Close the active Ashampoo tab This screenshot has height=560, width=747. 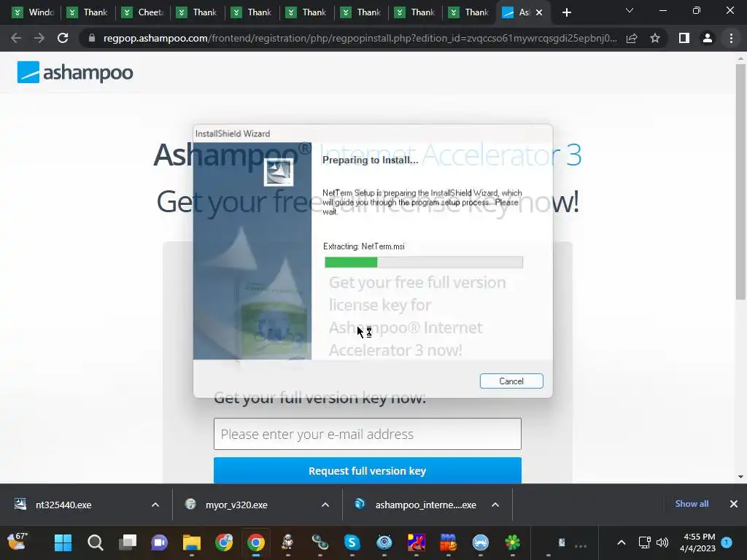coord(539,12)
